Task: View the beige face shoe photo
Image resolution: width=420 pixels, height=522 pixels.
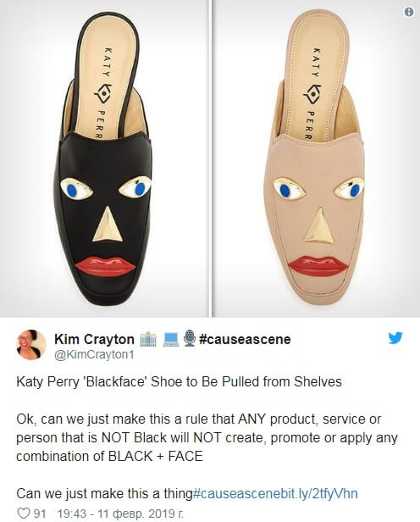Action: 316,158
